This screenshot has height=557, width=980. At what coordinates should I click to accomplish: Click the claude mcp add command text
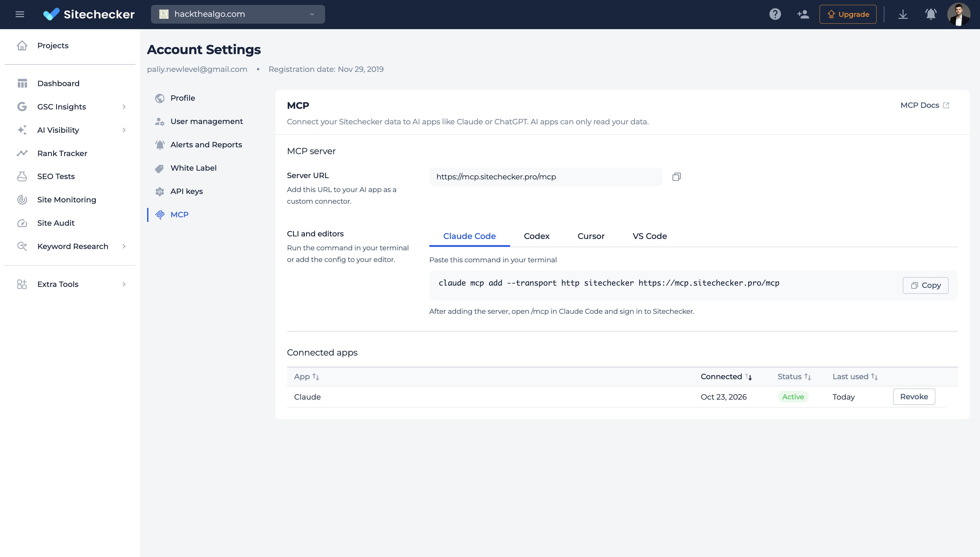(609, 283)
